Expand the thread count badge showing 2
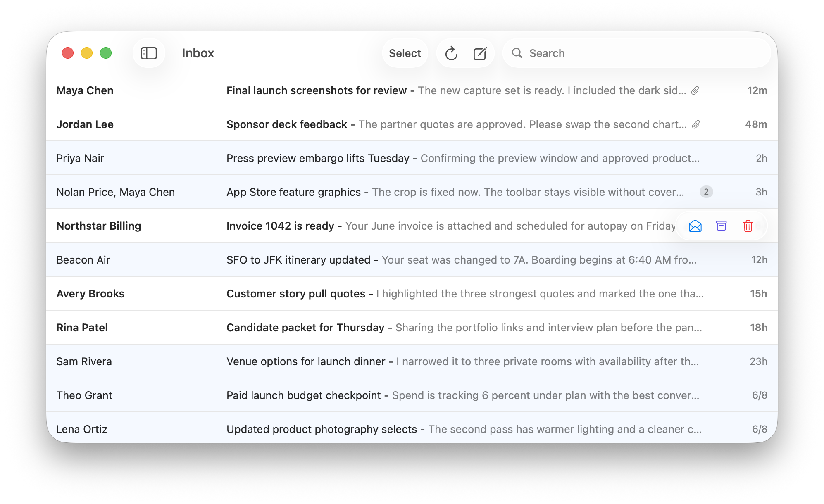Viewport: 824px width, 504px height. 706,192
